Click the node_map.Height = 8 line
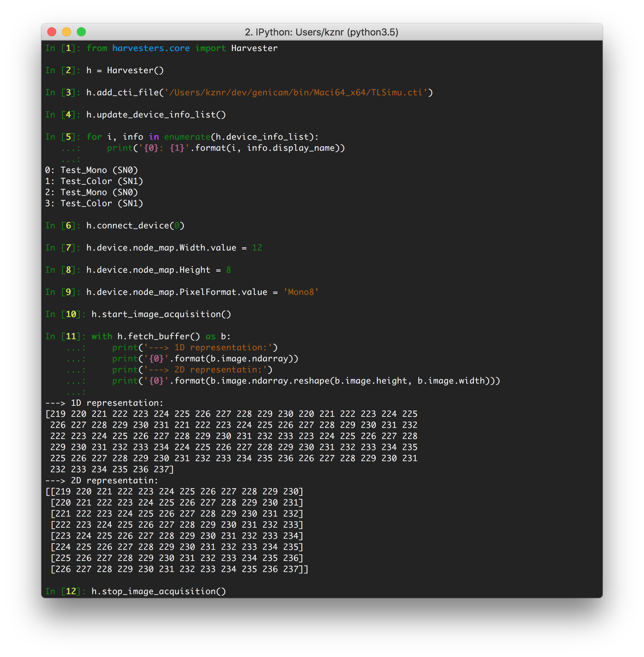644x657 pixels. (x=159, y=270)
